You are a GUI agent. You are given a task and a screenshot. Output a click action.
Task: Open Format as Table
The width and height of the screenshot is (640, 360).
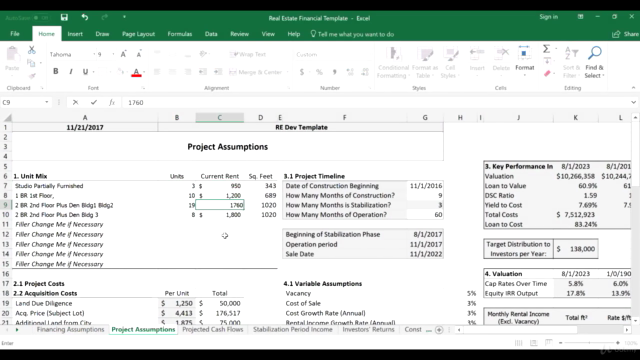pyautogui.click(x=425, y=62)
